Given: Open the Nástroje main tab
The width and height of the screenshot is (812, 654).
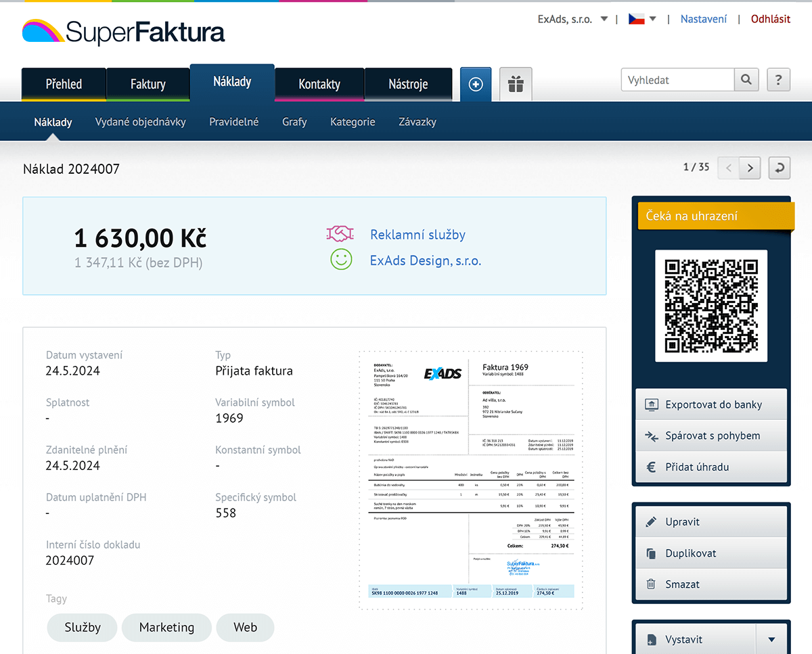Looking at the screenshot, I should tap(408, 85).
